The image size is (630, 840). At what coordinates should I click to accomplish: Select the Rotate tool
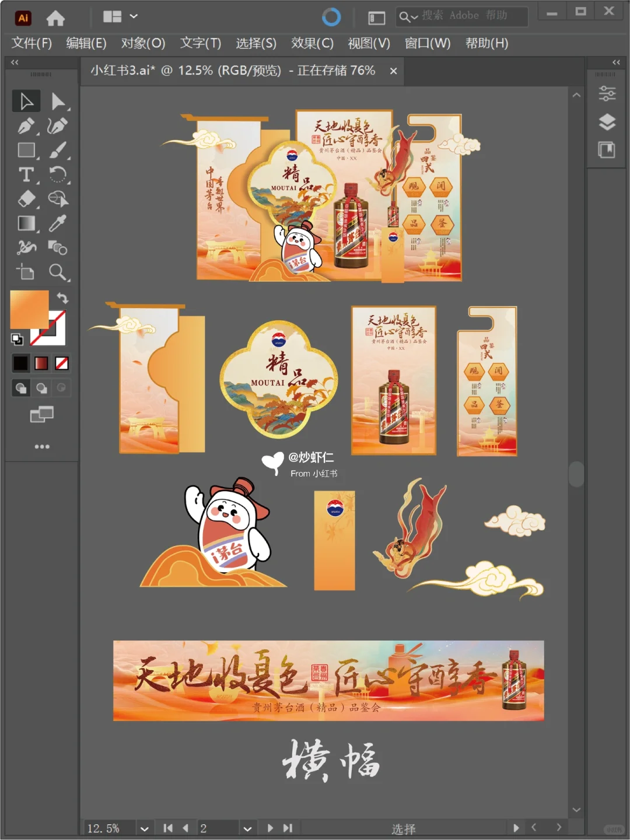pos(58,174)
